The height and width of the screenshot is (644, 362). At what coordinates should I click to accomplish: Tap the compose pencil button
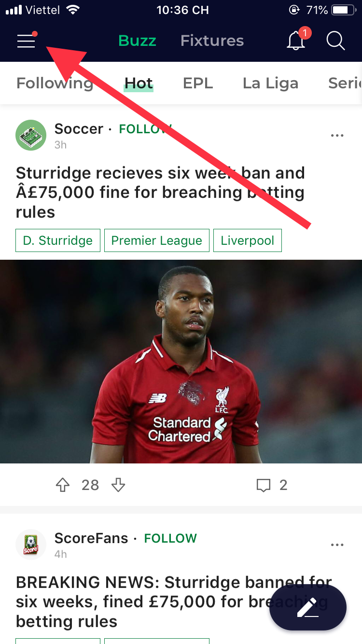[x=308, y=608]
